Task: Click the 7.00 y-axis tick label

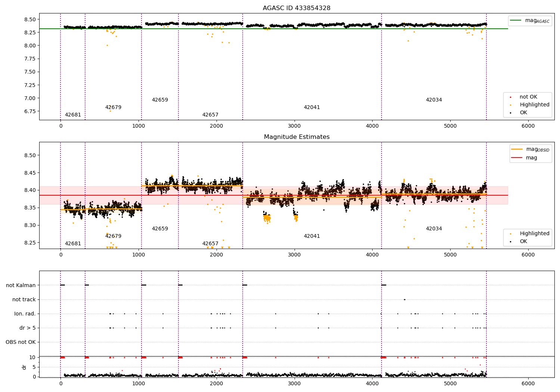Action: pyautogui.click(x=30, y=98)
